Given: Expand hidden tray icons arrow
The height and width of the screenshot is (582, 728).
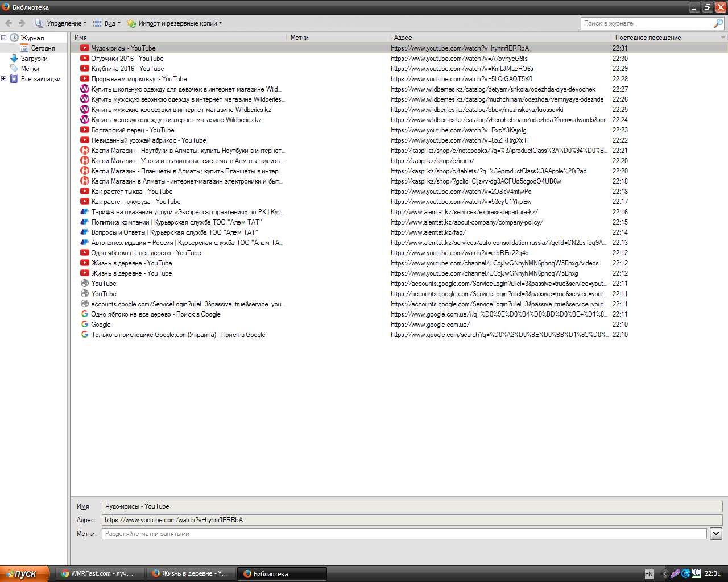Looking at the screenshot, I should [664, 574].
